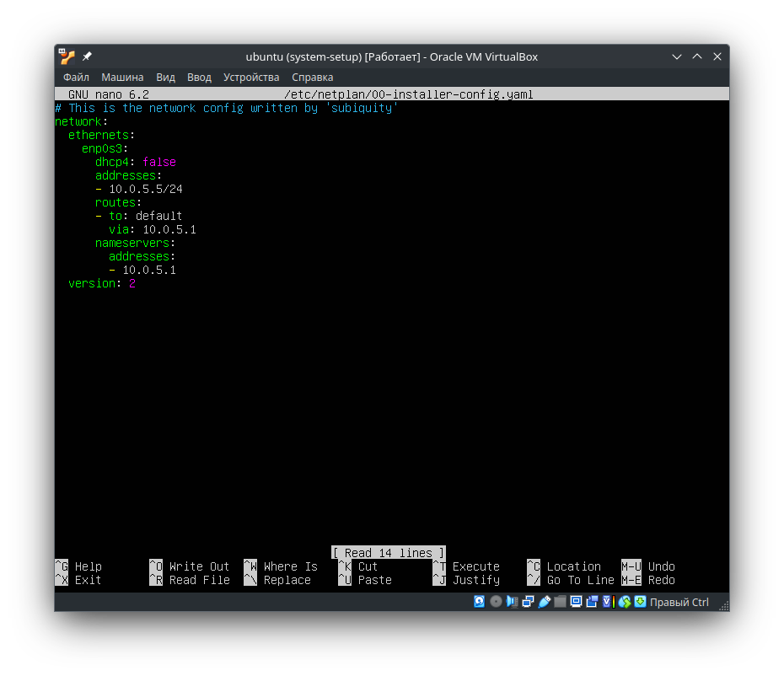Open the Устройства menu
The image size is (784, 676).
pos(251,77)
